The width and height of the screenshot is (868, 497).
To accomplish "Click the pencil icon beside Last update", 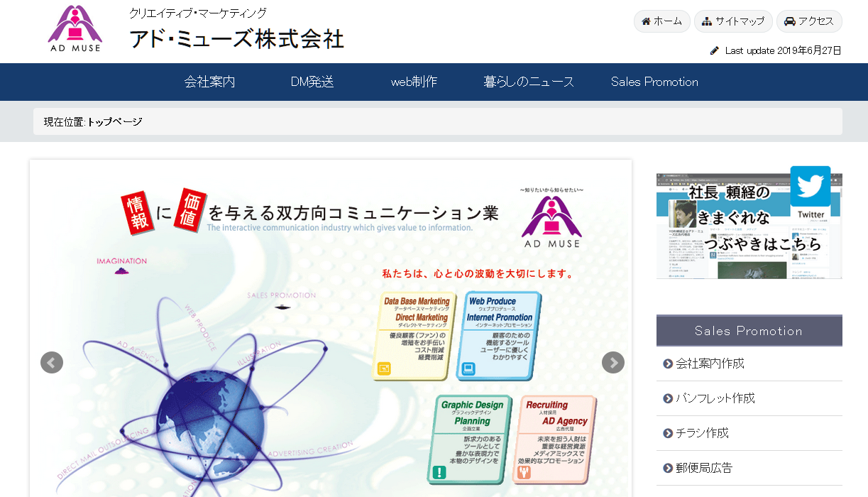I will tap(715, 50).
